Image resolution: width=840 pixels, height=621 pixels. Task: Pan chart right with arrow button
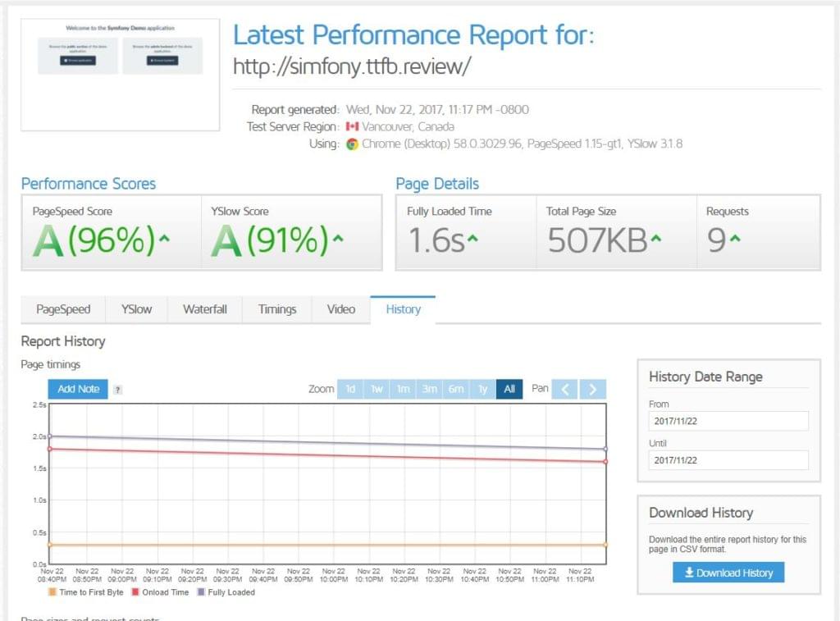click(593, 389)
